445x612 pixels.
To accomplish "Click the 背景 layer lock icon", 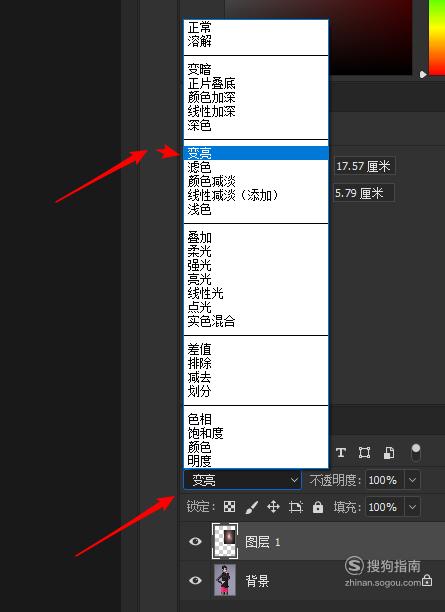I will [427, 580].
